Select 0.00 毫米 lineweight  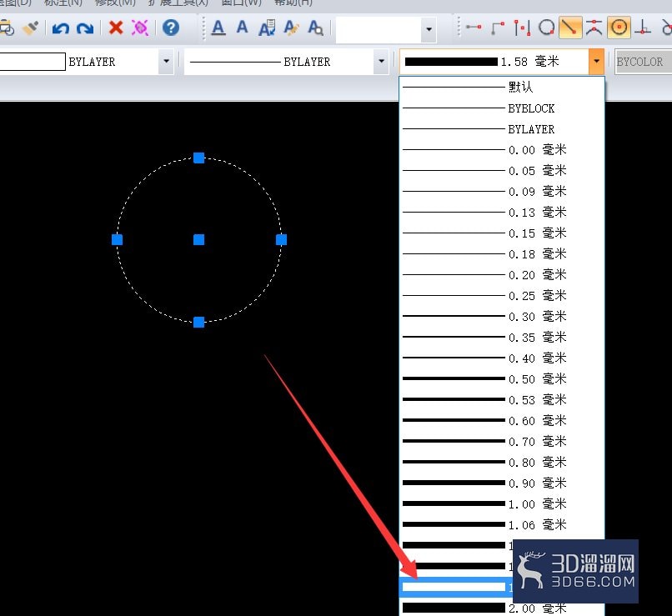tap(501, 149)
